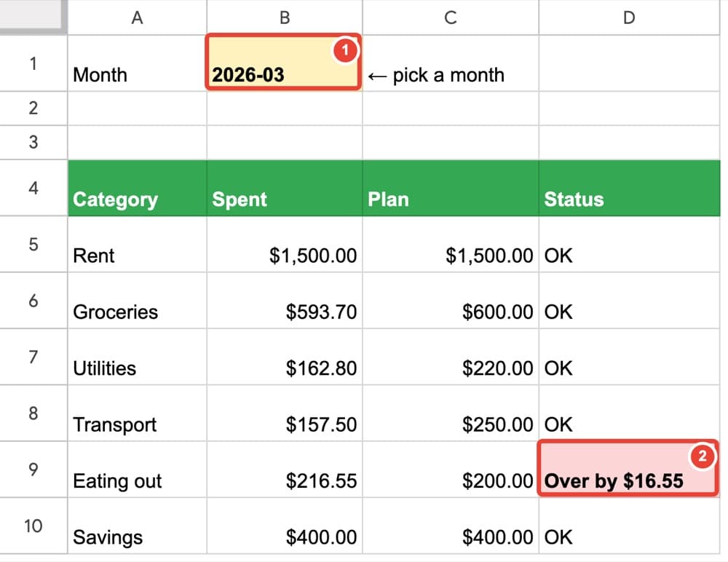
Task: Select the 'Rent' category cell
Action: coord(138,245)
